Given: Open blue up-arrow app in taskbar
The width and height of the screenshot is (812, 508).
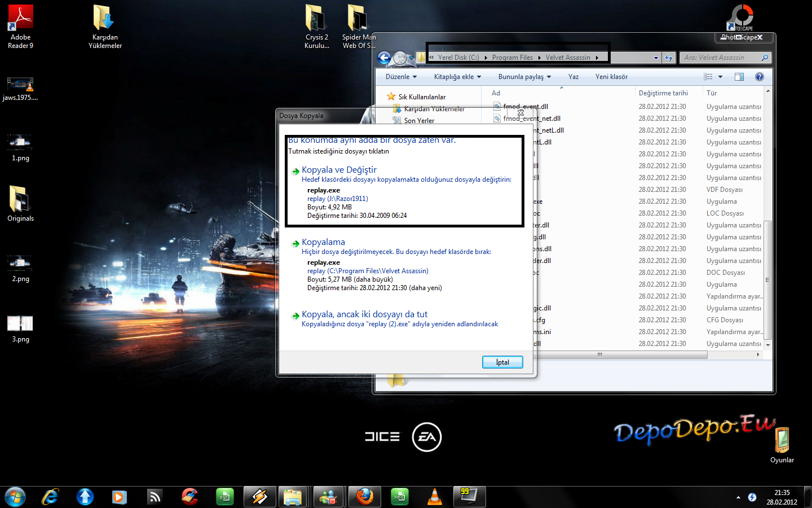Looking at the screenshot, I should pyautogui.click(x=85, y=497).
